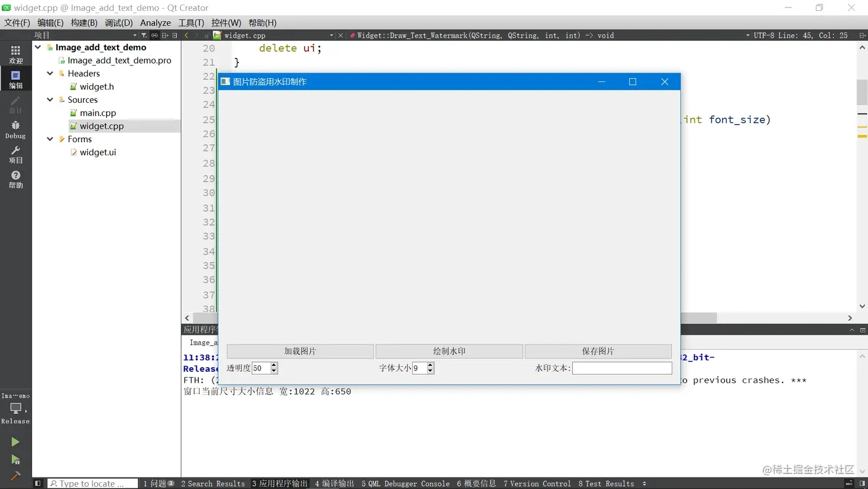Open the 欢迎 (Welcome) mode
The height and width of the screenshot is (489, 868).
[15, 55]
